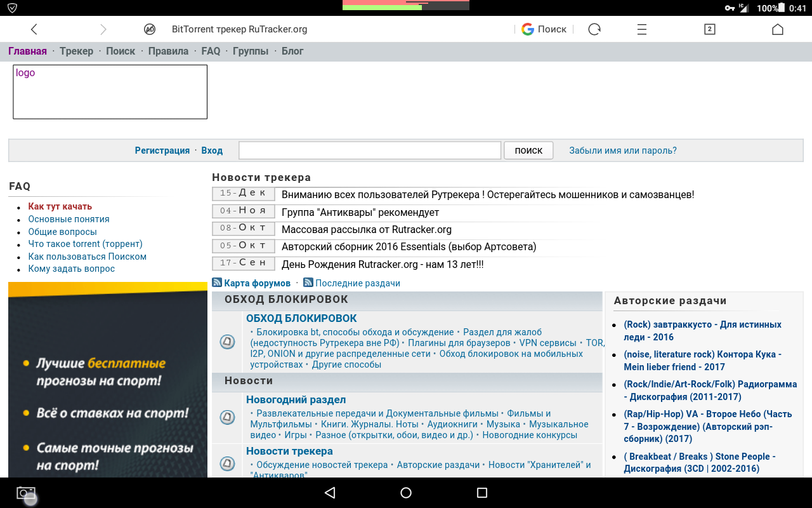812x508 pixels.
Task: Tap the Google search icon
Action: [x=528, y=29]
